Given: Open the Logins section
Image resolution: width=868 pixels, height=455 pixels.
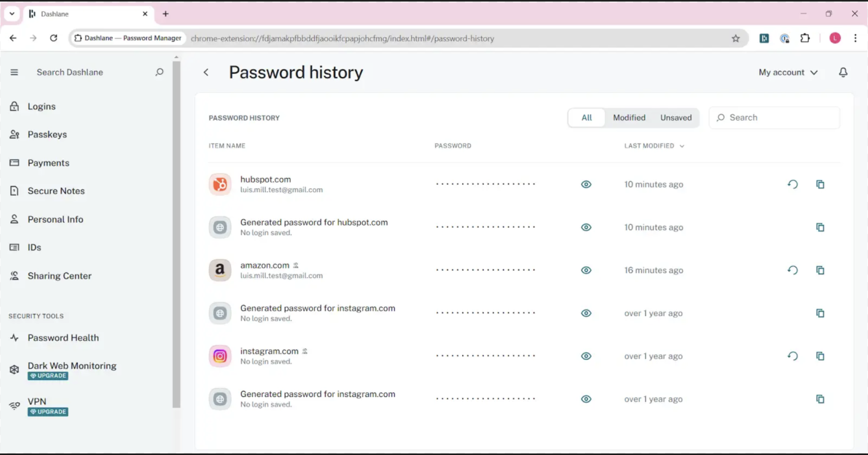Looking at the screenshot, I should click(42, 106).
